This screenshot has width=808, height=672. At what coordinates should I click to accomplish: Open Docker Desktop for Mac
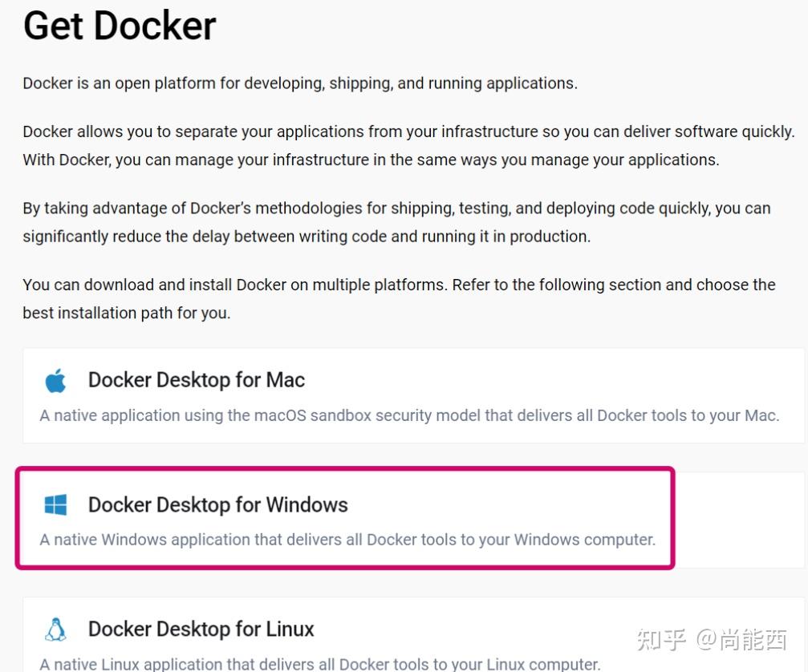click(196, 380)
